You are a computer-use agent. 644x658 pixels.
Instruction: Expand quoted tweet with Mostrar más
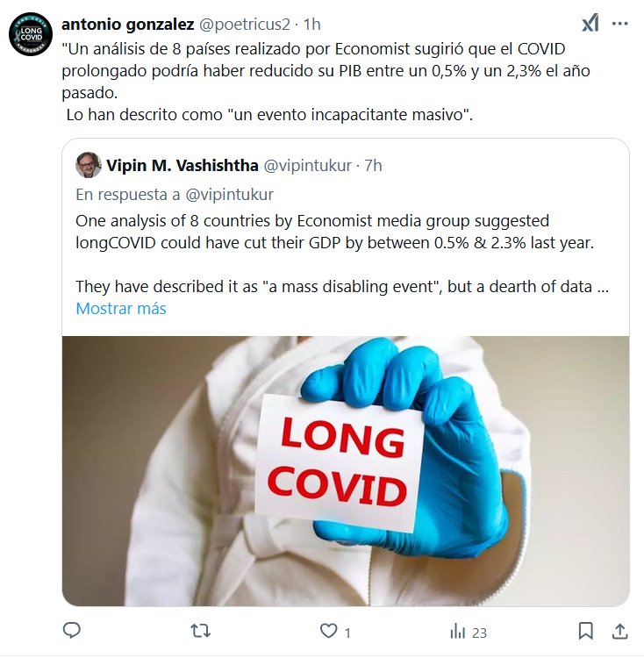(x=121, y=309)
